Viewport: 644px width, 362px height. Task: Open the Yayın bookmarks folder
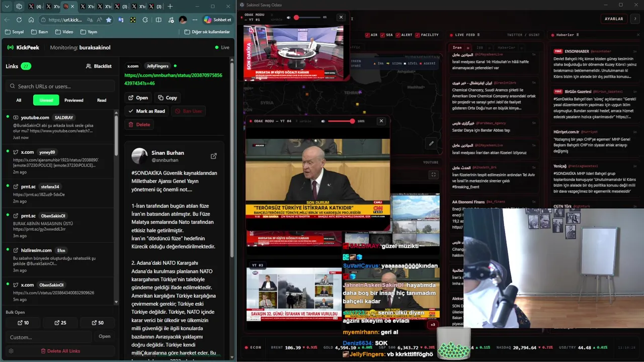89,32
